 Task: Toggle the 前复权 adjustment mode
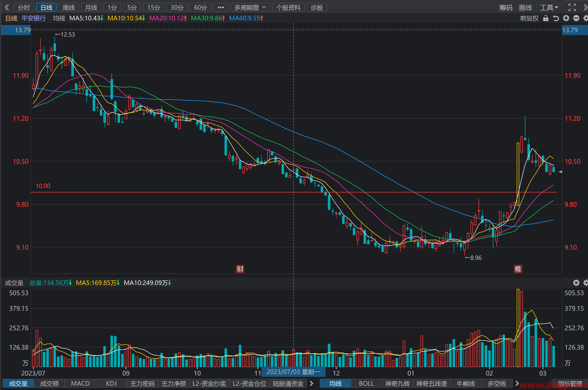click(x=529, y=18)
